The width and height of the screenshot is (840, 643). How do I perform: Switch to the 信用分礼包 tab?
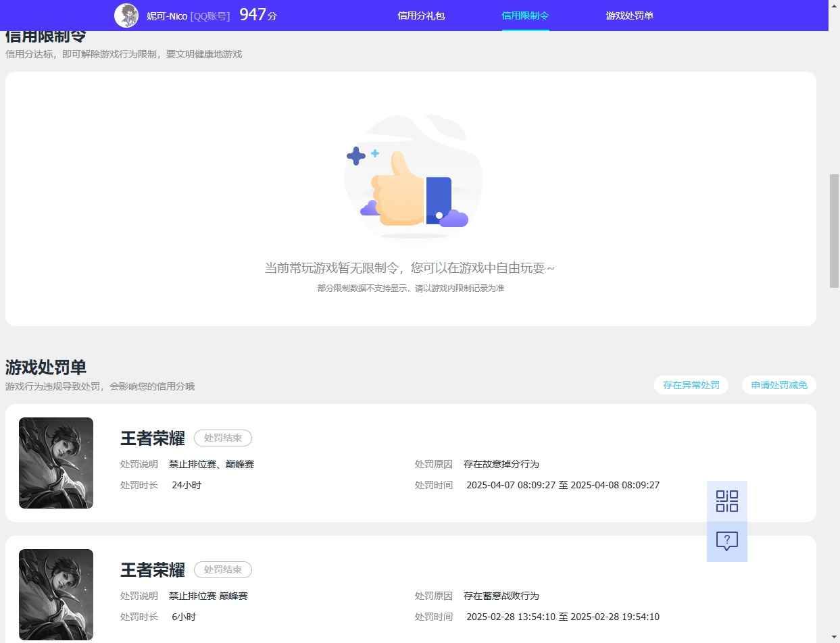tap(420, 15)
